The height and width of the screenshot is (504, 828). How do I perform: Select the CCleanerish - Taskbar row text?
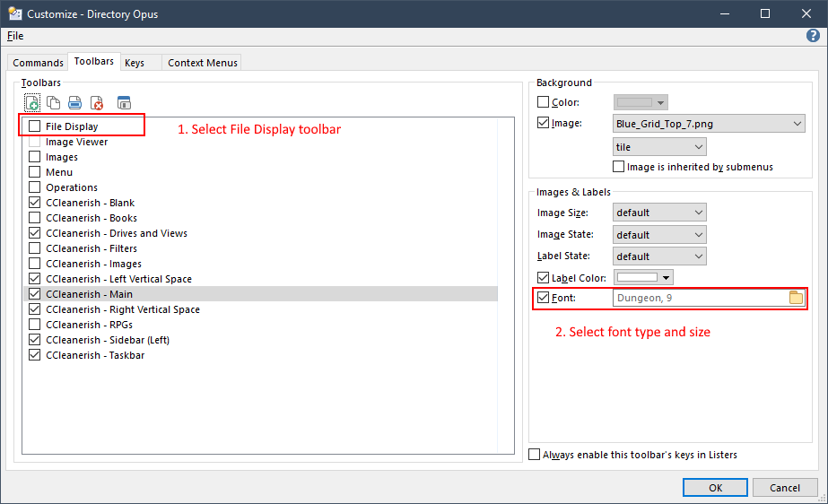click(x=95, y=355)
